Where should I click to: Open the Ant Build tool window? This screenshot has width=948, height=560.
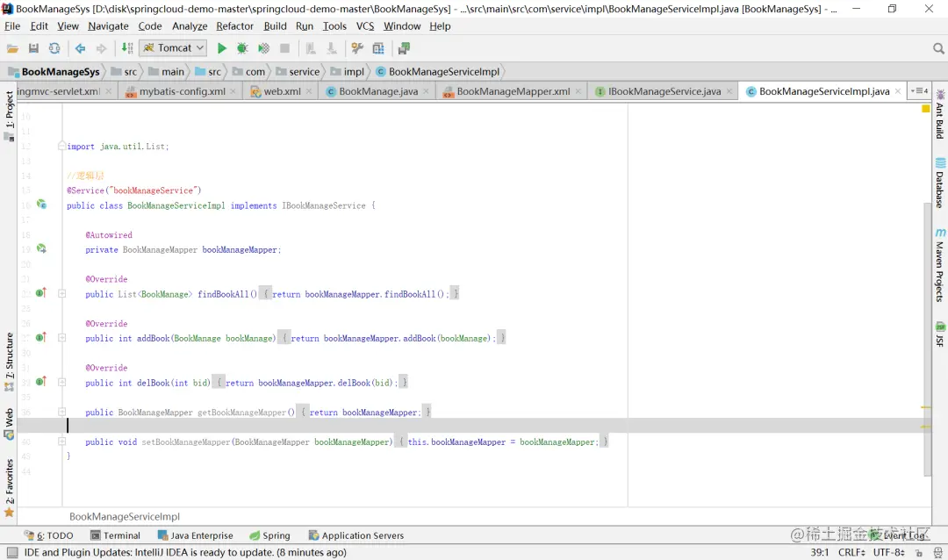pos(939,114)
